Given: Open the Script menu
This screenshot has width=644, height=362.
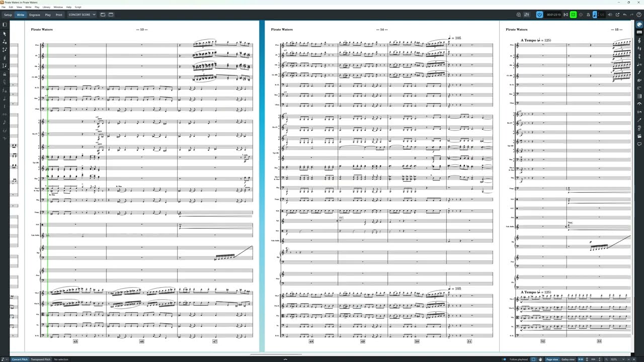Looking at the screenshot, I should coord(78,7).
